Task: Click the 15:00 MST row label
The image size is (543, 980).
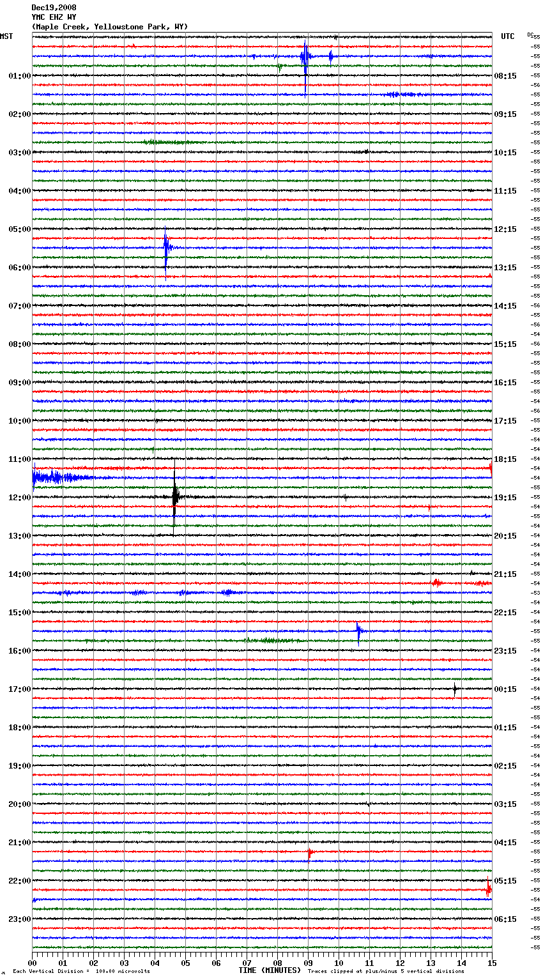Action: (20, 613)
